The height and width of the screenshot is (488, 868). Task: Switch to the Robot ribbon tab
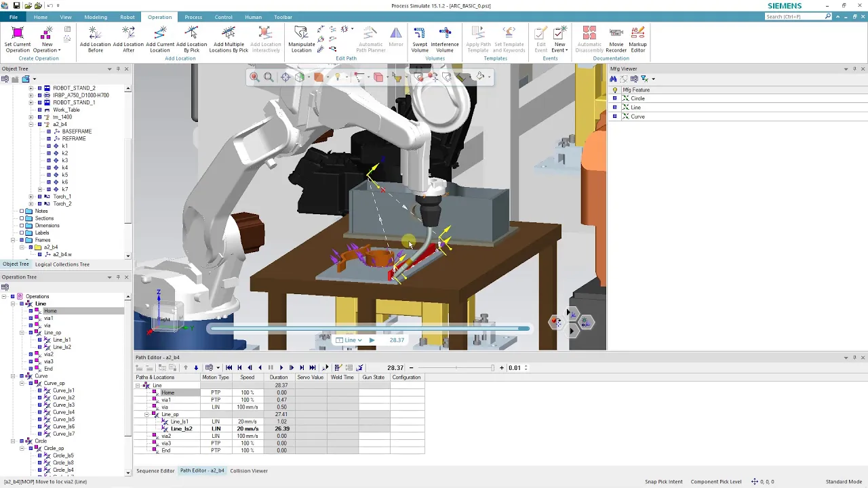(x=127, y=17)
